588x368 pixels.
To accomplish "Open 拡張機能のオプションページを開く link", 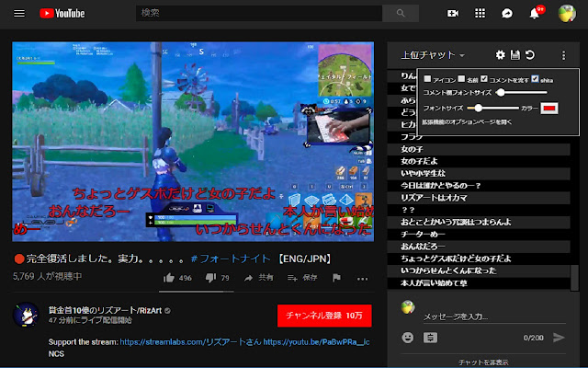I will click(x=467, y=122).
